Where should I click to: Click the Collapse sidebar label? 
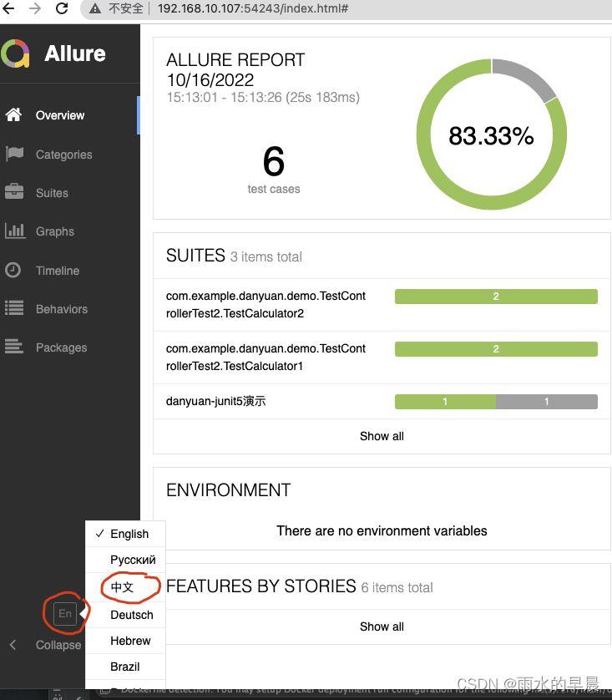click(58, 645)
